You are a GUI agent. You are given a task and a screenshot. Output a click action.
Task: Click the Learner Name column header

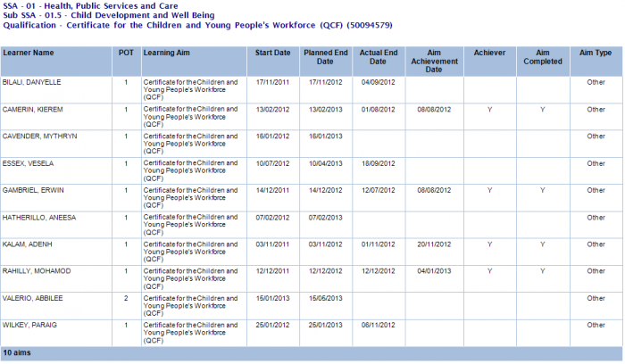click(28, 53)
